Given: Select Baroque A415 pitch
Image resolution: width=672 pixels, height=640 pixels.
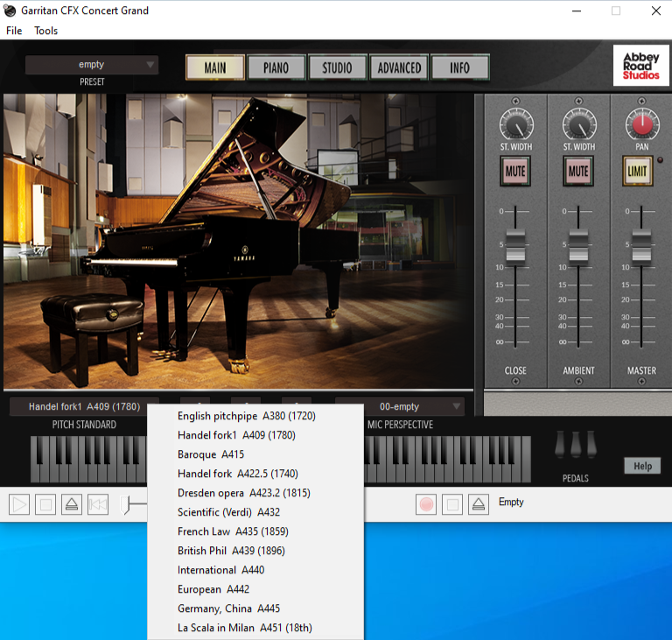Looking at the screenshot, I should click(255, 454).
